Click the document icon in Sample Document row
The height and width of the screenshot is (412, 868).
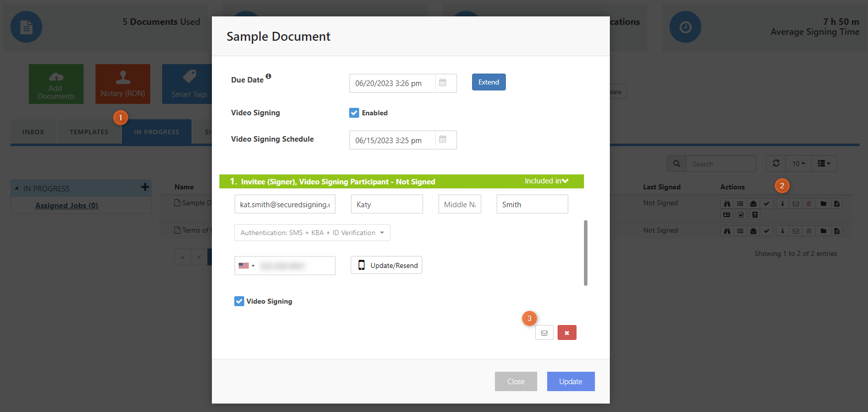coord(837,203)
